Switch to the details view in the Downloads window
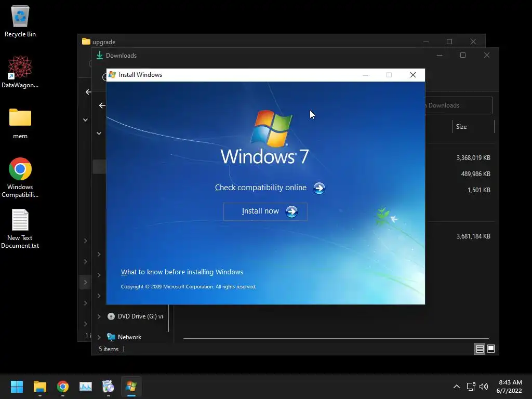This screenshot has height=399, width=532. tap(480, 349)
